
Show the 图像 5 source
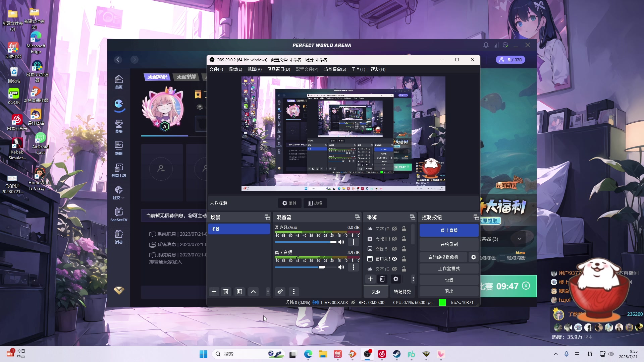coord(394,249)
